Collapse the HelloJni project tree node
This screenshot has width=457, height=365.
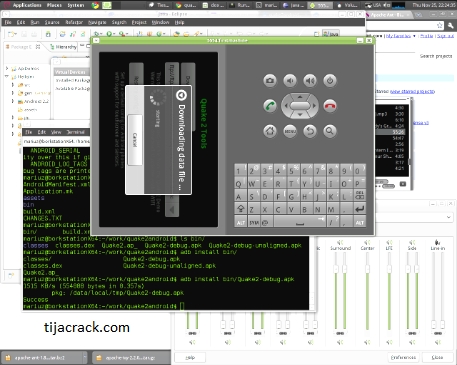[7, 77]
